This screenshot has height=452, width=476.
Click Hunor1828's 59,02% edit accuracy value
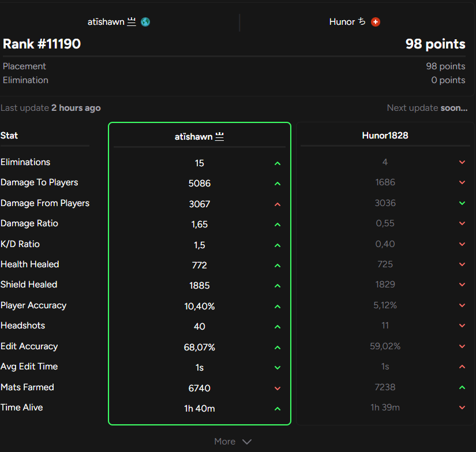(x=385, y=346)
